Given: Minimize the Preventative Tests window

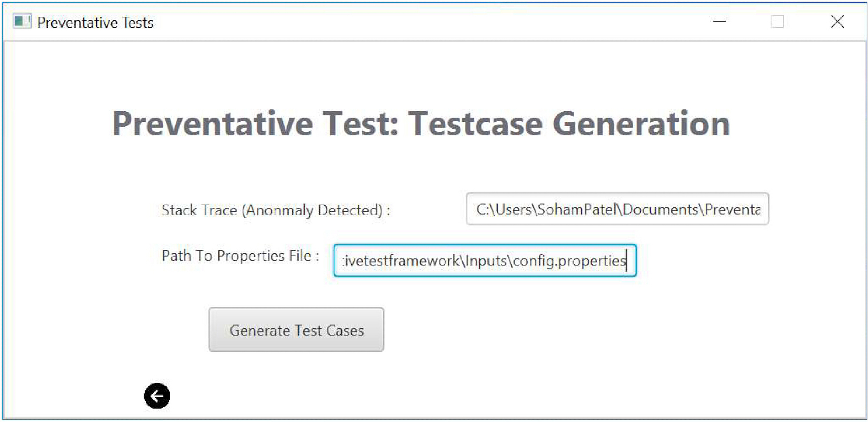Looking at the screenshot, I should (719, 21).
